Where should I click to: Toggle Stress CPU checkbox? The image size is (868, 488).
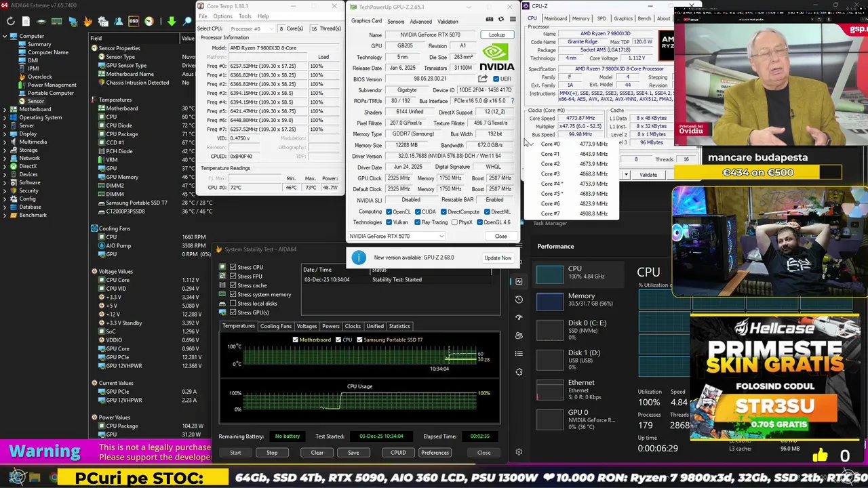coord(233,267)
